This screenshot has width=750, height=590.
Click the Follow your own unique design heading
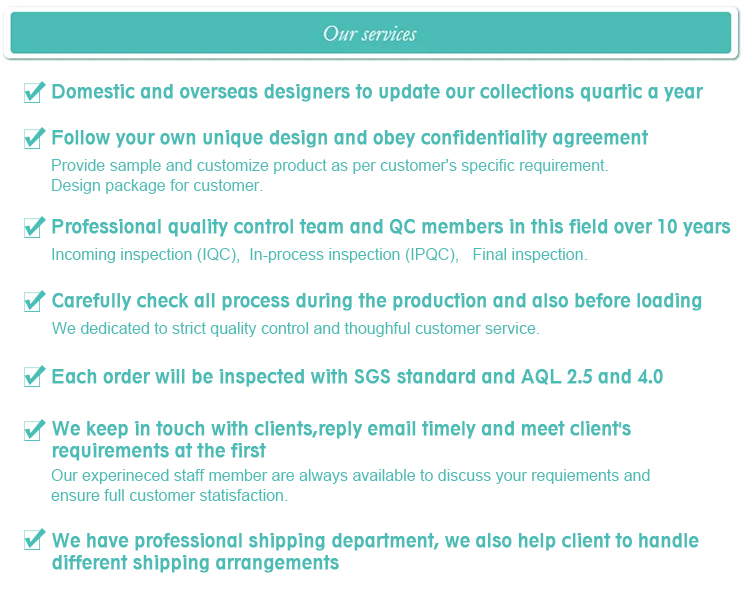(350, 138)
